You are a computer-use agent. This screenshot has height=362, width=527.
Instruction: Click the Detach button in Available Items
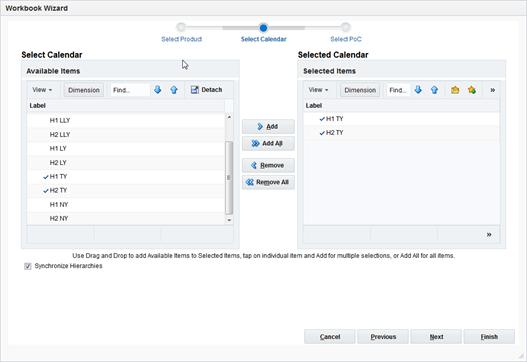tap(206, 90)
